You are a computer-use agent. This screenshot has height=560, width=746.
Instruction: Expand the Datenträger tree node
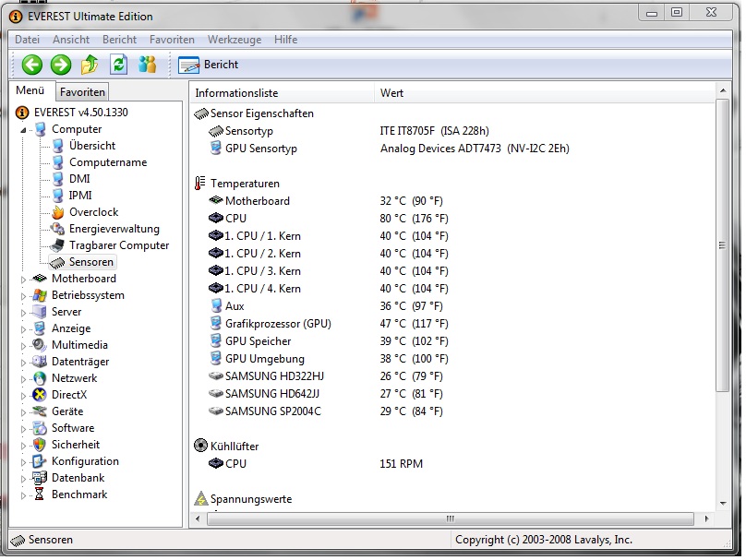[23, 363]
